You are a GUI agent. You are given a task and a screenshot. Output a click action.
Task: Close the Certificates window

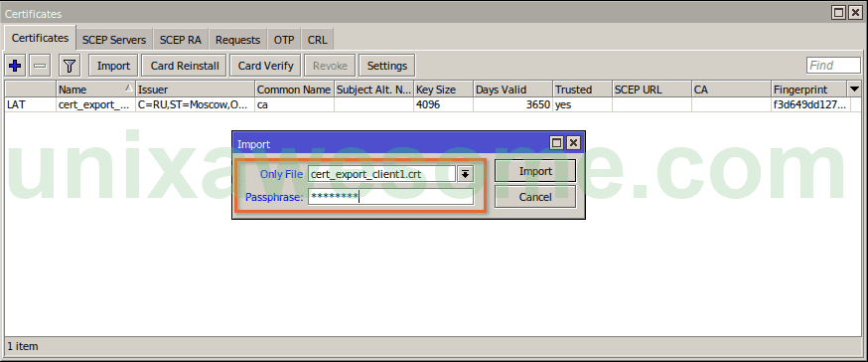(856, 13)
